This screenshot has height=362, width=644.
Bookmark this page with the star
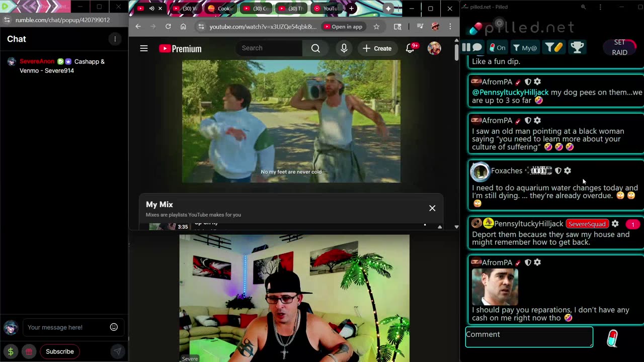[x=376, y=27]
